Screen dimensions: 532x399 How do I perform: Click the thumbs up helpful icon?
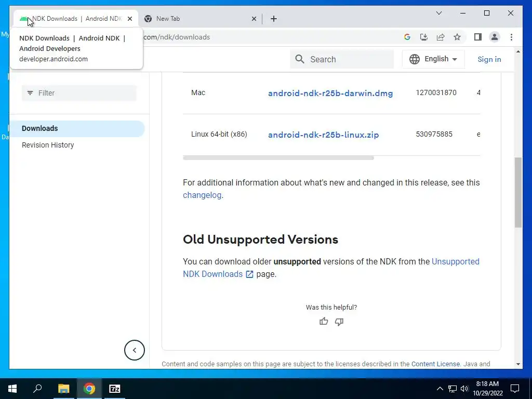pyautogui.click(x=324, y=321)
